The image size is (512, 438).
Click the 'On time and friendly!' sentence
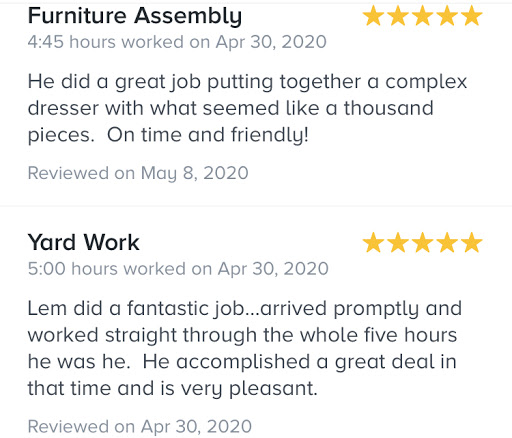point(208,136)
